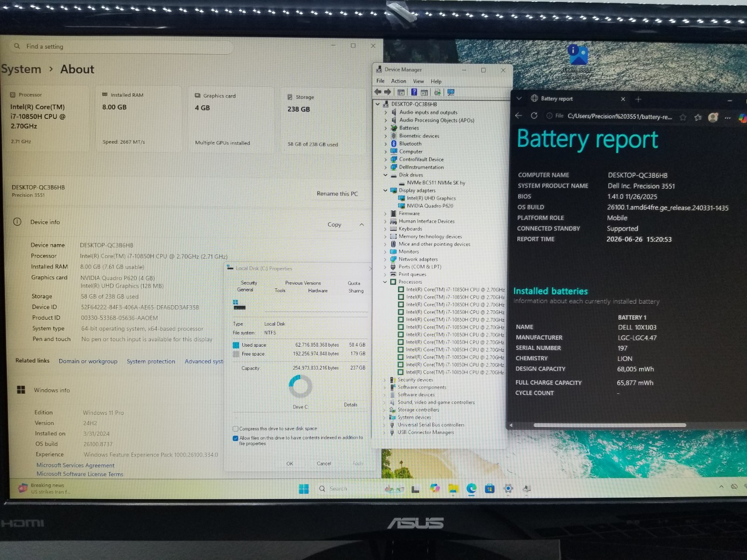Open the Action menu in Device Manager
Image resolution: width=747 pixels, height=560 pixels.
(x=399, y=81)
